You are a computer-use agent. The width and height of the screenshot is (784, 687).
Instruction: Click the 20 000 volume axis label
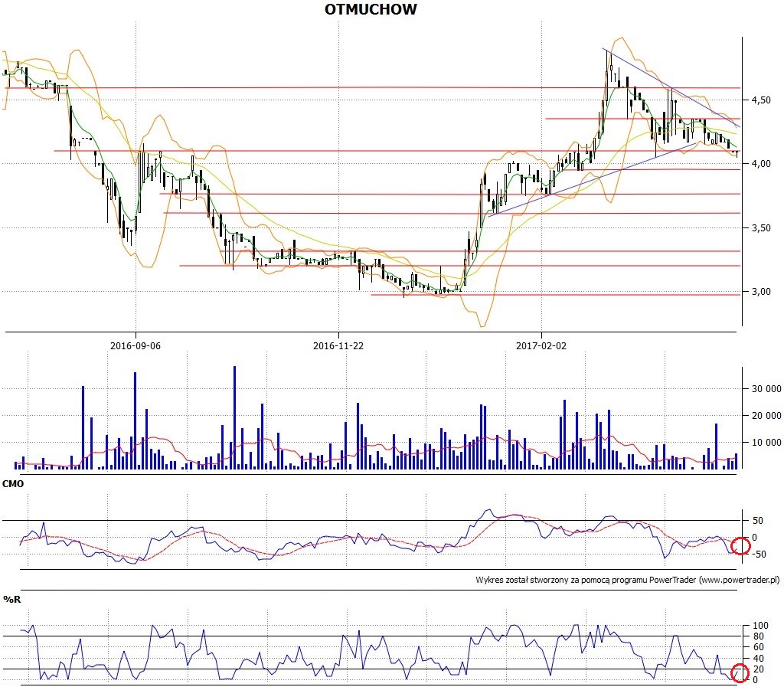coord(766,416)
